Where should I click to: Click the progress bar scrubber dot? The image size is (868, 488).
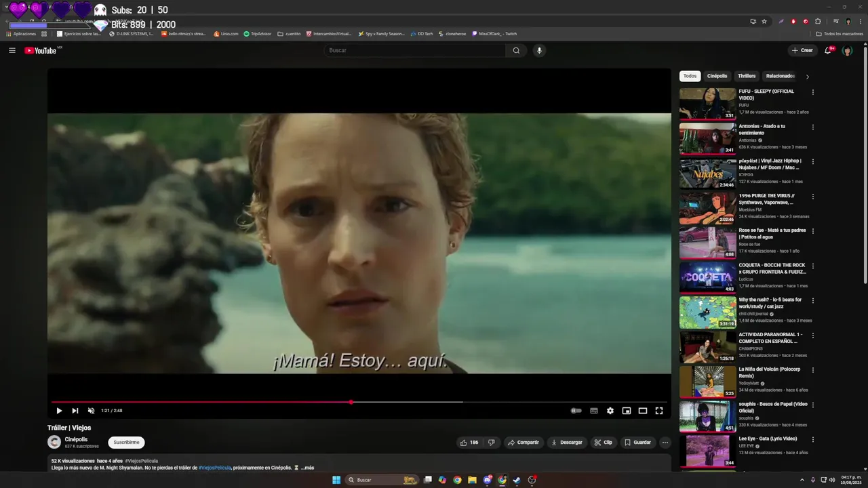pyautogui.click(x=351, y=402)
